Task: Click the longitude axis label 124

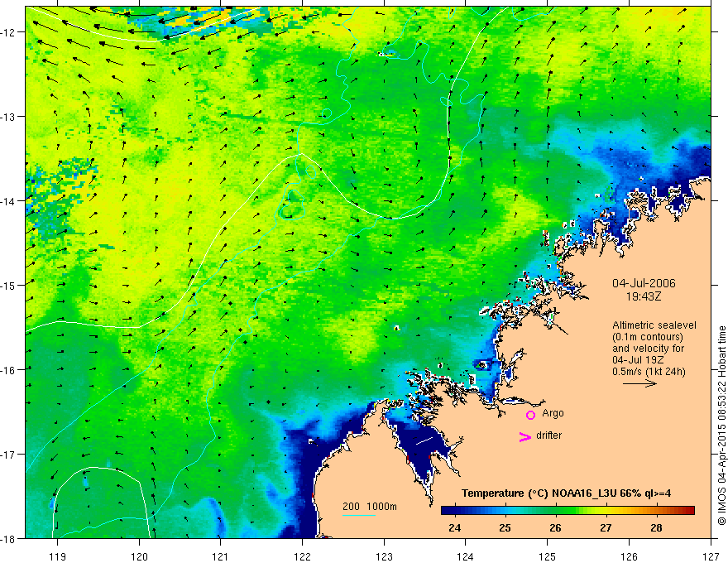Action: click(466, 556)
